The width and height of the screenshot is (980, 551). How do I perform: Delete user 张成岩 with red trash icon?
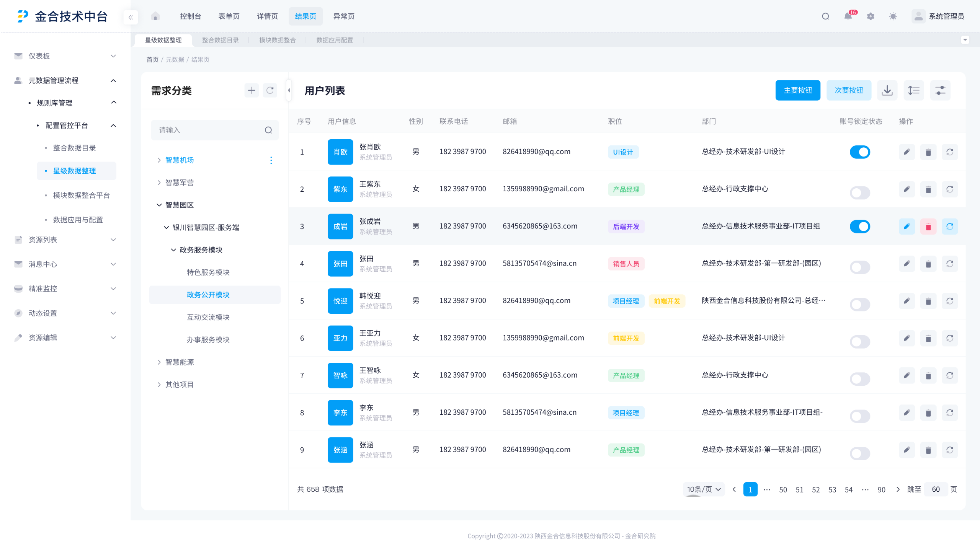(928, 227)
